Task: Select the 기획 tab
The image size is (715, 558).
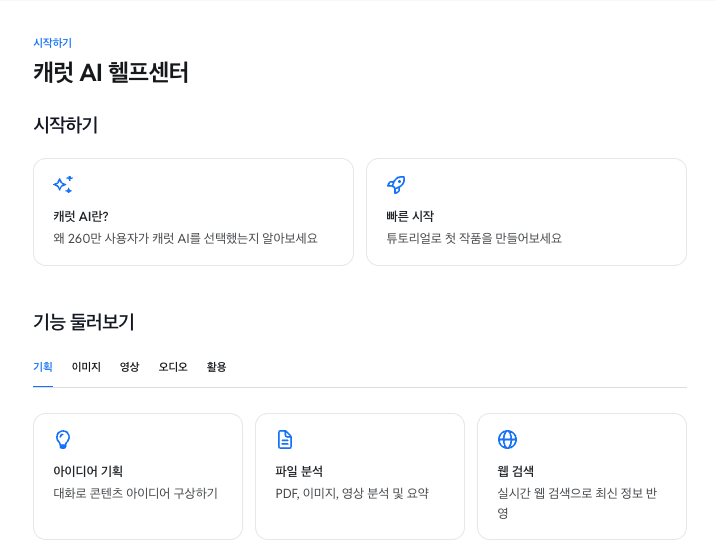Action: [x=43, y=367]
